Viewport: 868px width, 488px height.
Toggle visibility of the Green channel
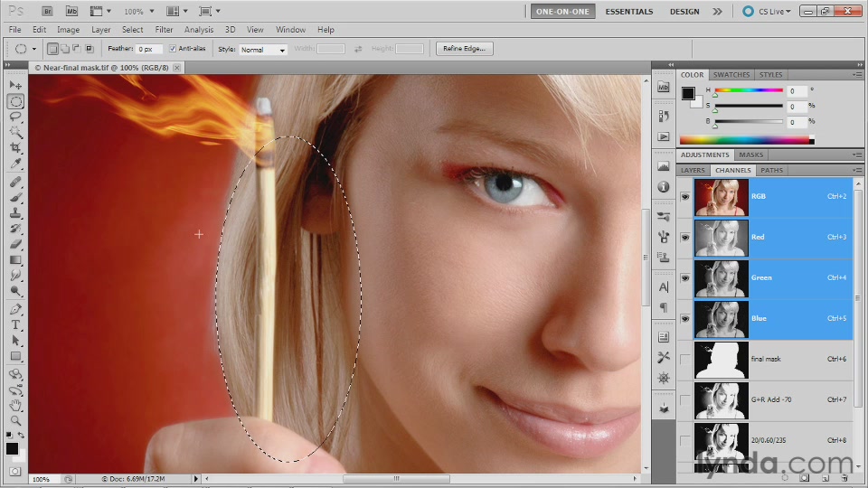[x=684, y=277]
